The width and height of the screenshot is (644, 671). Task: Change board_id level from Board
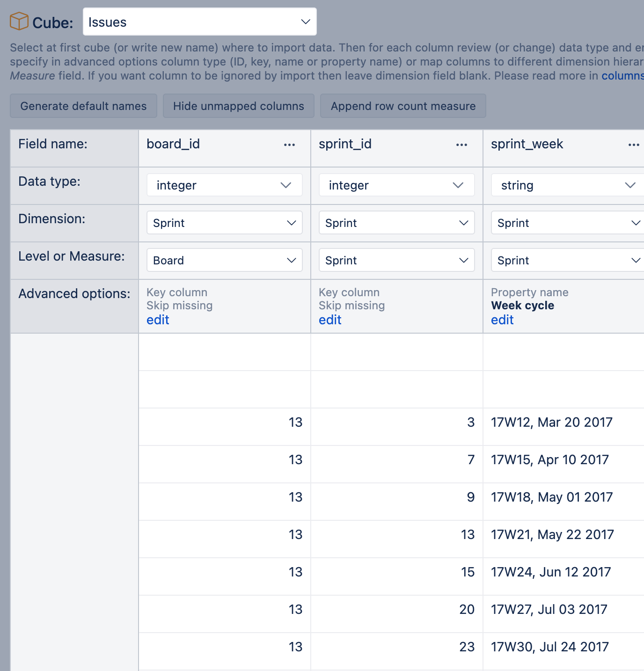(x=224, y=261)
